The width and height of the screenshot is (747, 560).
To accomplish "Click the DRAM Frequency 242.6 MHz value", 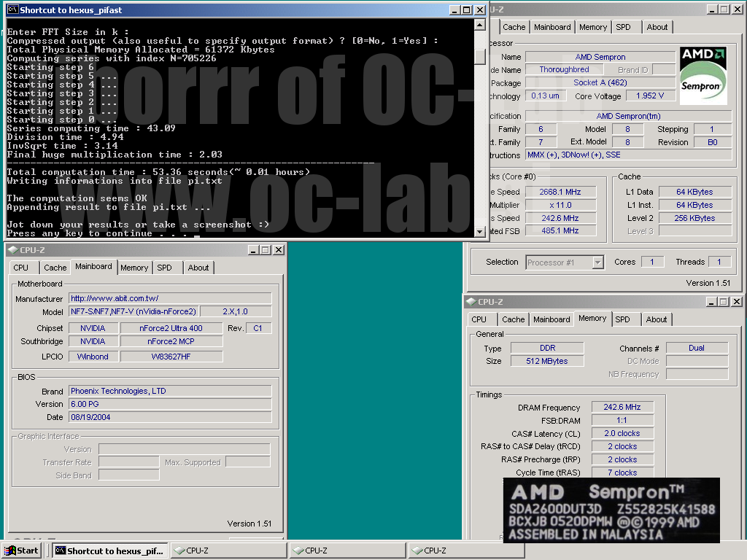I will 622,407.
